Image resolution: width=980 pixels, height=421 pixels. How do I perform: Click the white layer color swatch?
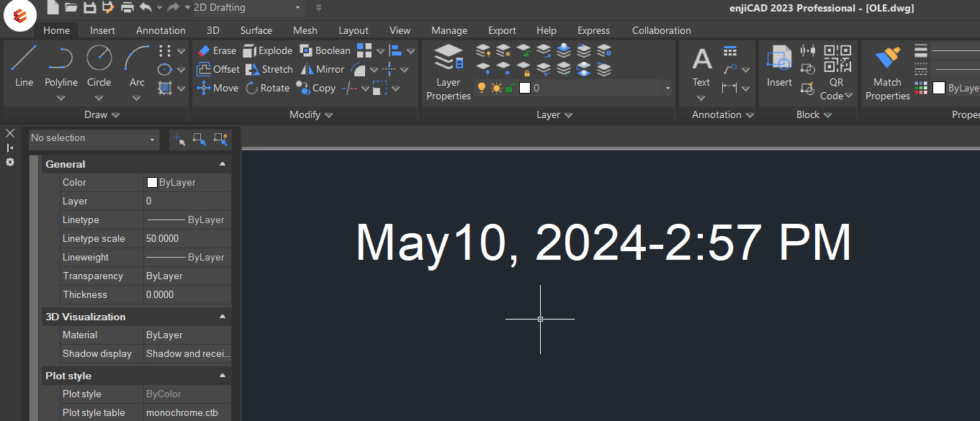pos(525,88)
